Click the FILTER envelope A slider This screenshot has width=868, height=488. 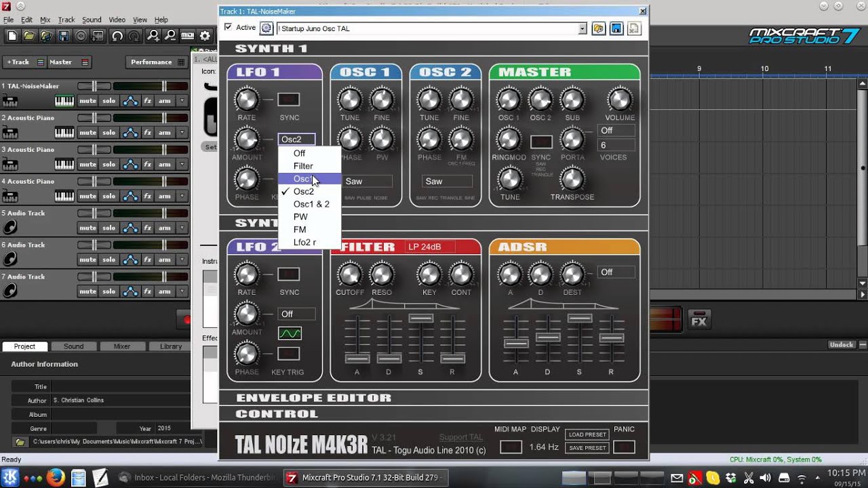click(357, 358)
